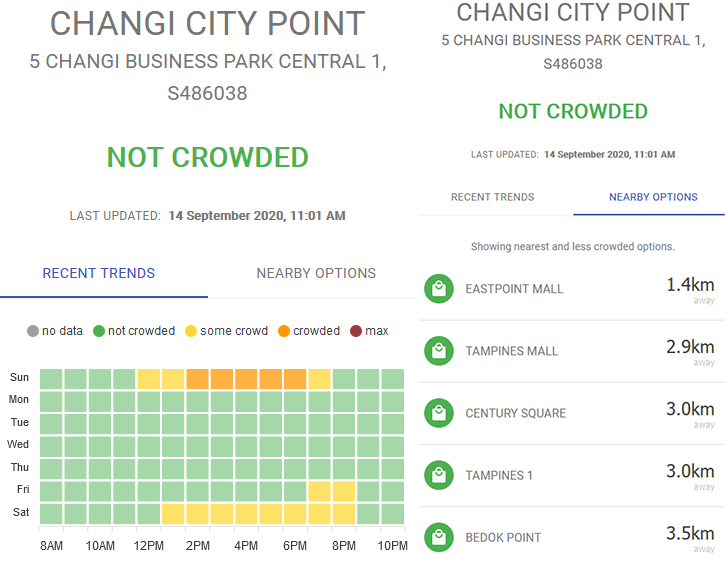Viewport: 725px width, 564px height.
Task: Click the Tue row label in heatmap
Action: pos(20,422)
